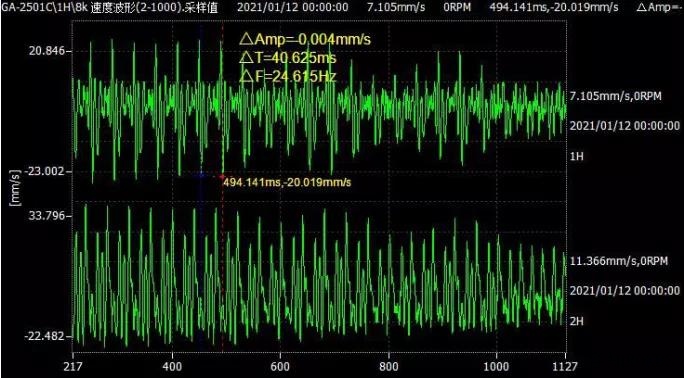The height and width of the screenshot is (378, 684).
Task: Click the [mm/s] vertical axis unit label
Action: (16, 187)
